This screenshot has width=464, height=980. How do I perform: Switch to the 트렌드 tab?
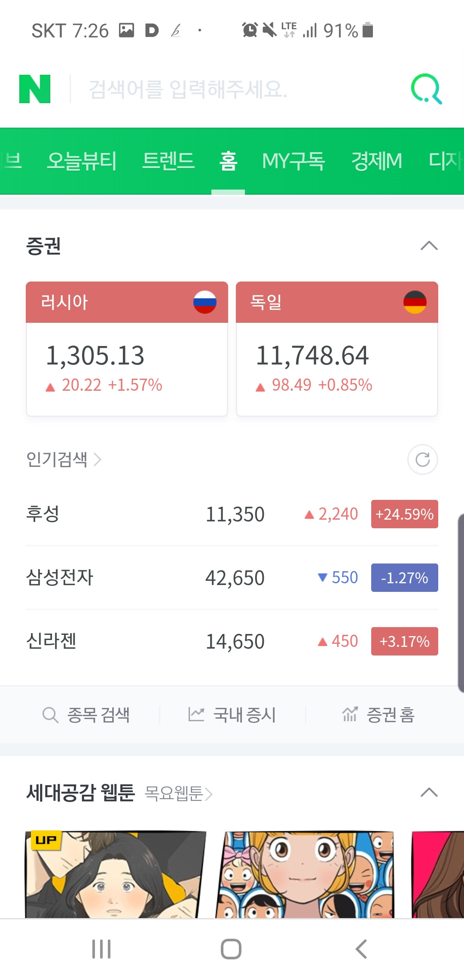tap(168, 161)
